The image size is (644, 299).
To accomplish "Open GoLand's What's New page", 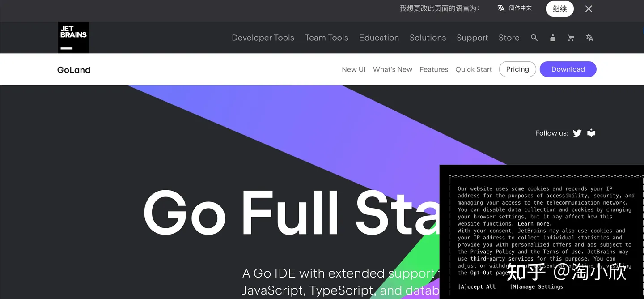I will [x=393, y=69].
